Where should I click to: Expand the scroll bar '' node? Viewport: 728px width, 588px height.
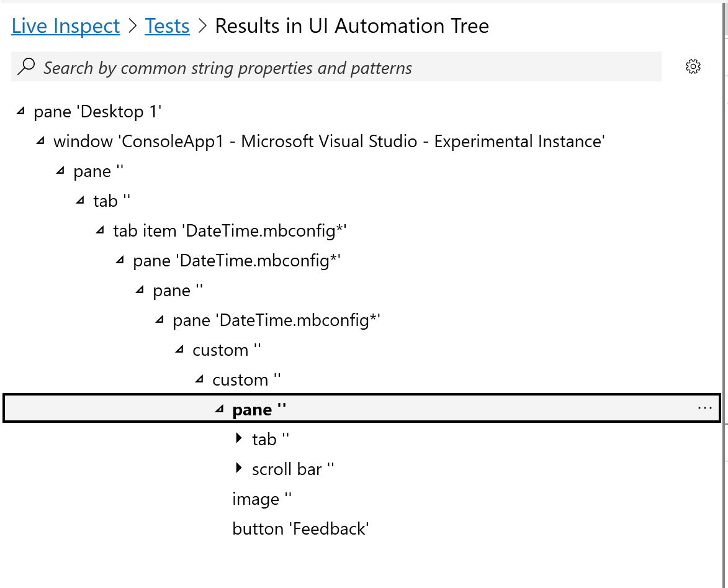[239, 468]
